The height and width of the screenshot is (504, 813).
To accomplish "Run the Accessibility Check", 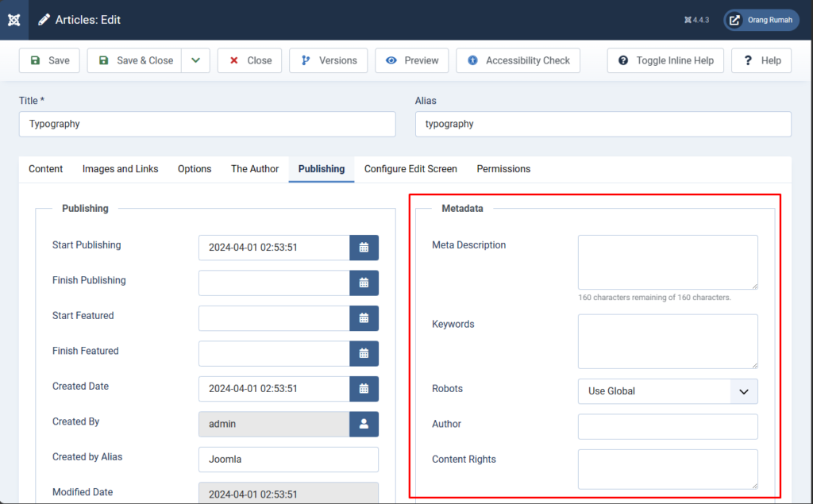I will point(518,60).
